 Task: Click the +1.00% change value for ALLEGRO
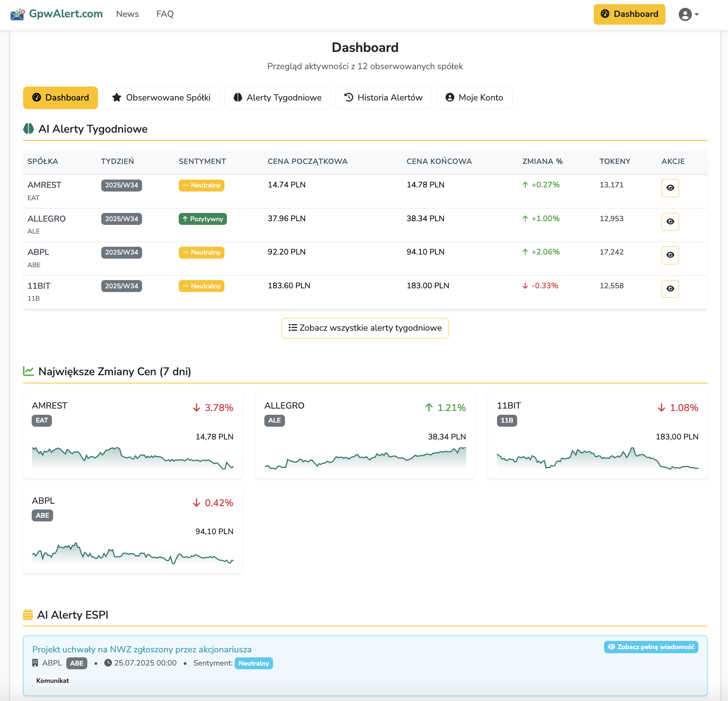click(541, 219)
